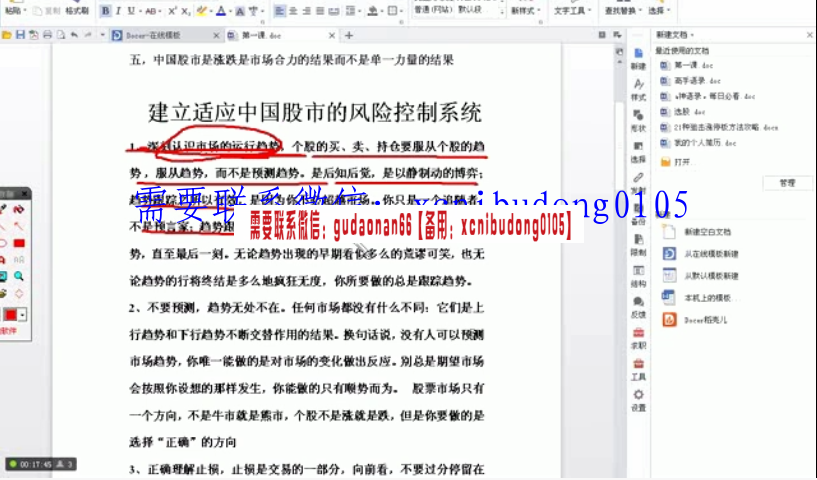The height and width of the screenshot is (480, 817).
Task: Click the 管理 button in the panel
Action: pyautogui.click(x=787, y=183)
